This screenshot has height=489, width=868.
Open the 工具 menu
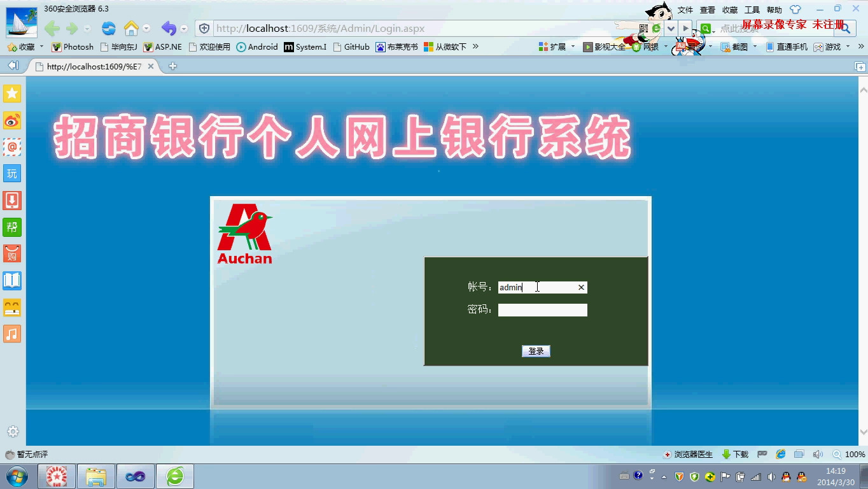[752, 10]
